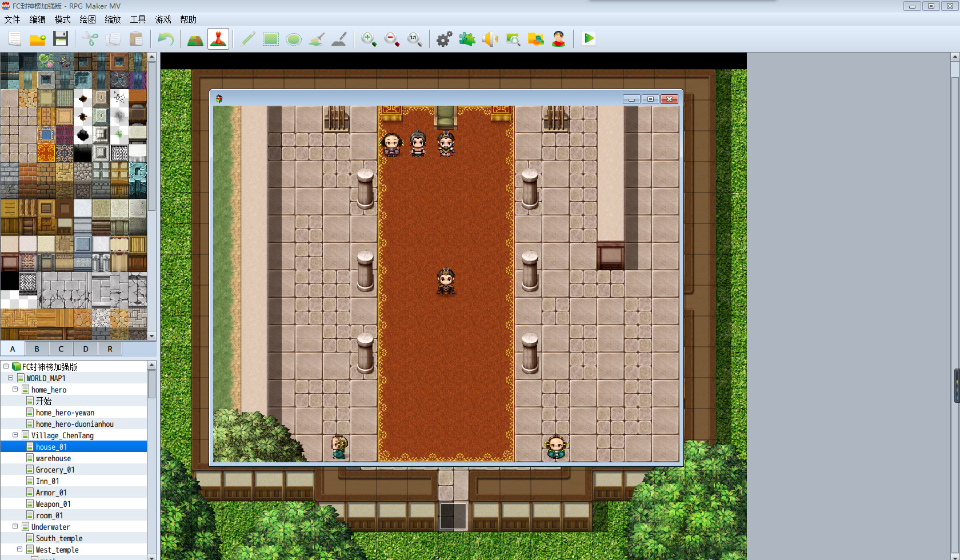Click the Cut scissors icon
The width and height of the screenshot is (960, 560).
[x=90, y=39]
